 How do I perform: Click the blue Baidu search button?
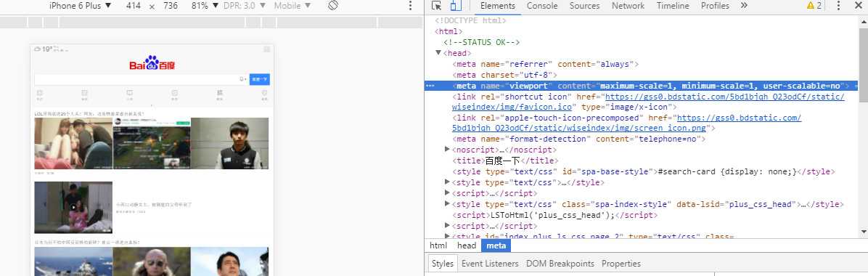(260, 79)
